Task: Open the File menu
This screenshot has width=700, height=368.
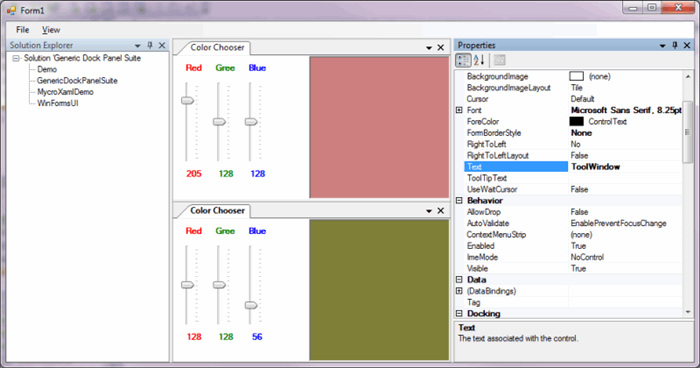Action: coord(22,29)
